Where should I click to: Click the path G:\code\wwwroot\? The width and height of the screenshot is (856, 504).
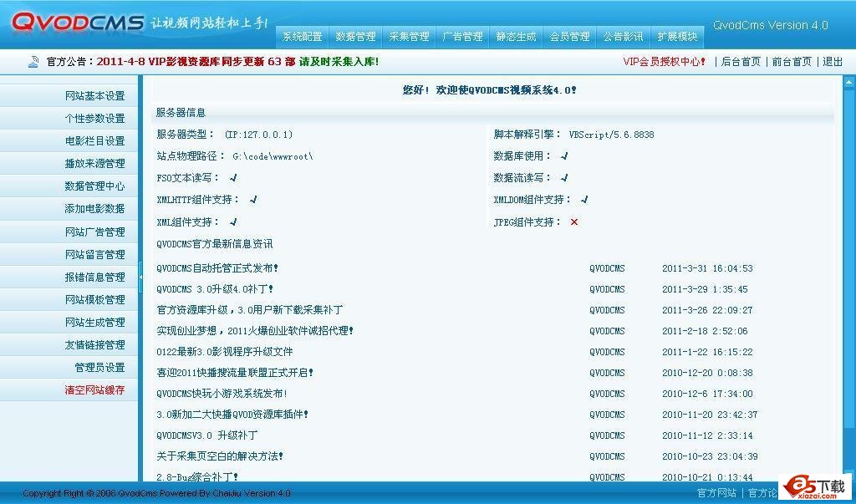(273, 156)
